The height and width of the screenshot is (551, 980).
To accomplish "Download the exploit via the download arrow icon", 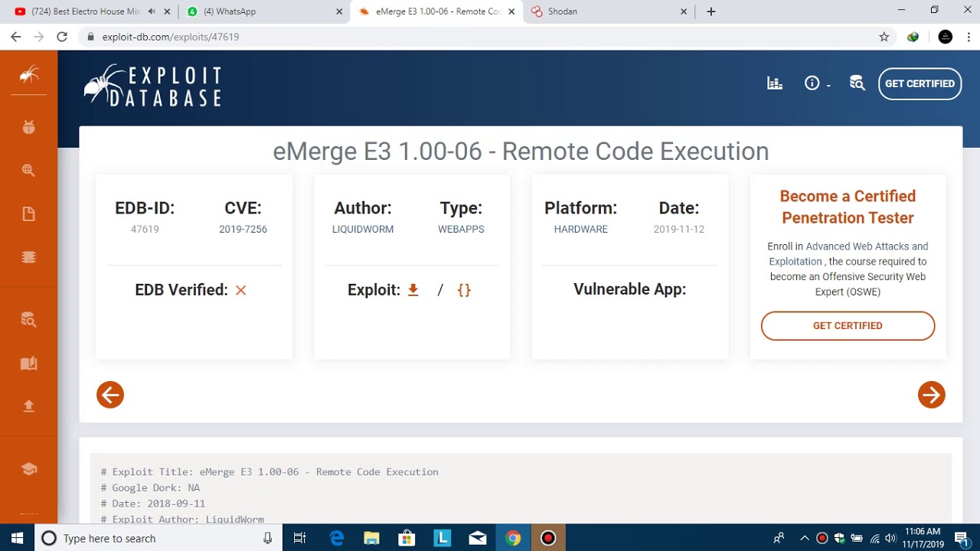I will point(413,290).
